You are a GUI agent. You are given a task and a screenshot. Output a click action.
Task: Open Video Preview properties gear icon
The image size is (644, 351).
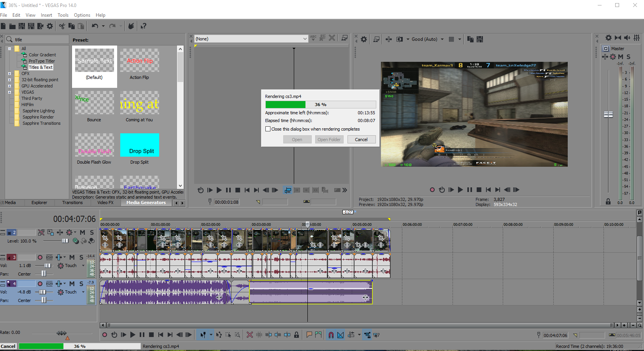[364, 39]
